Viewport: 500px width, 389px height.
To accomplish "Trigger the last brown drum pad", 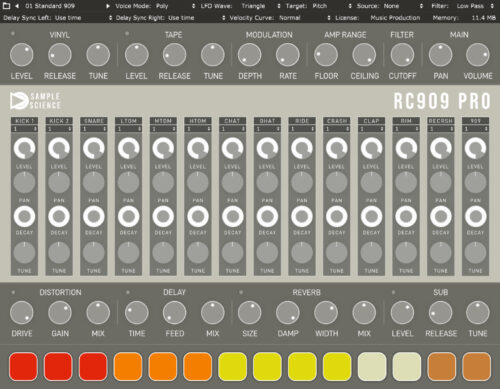I will tap(477, 367).
